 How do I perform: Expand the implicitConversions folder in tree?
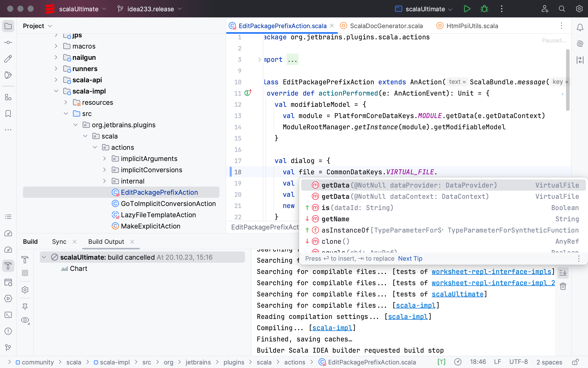pyautogui.click(x=104, y=170)
